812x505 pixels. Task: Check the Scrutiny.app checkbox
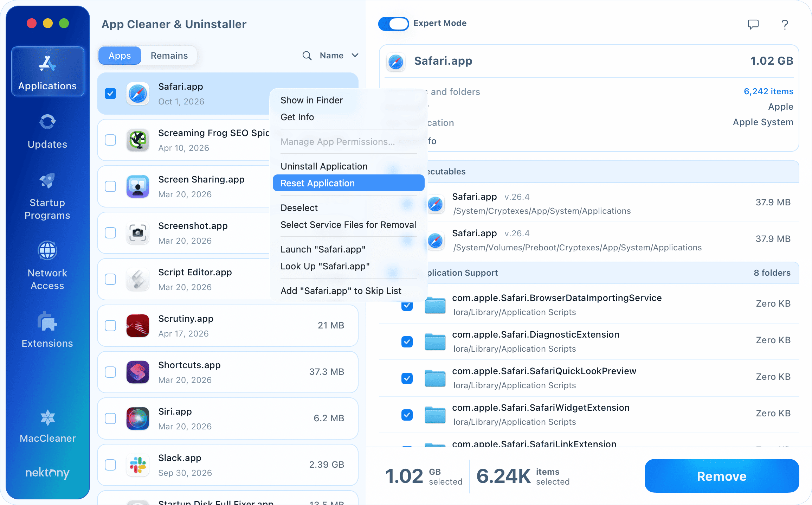pos(110,326)
